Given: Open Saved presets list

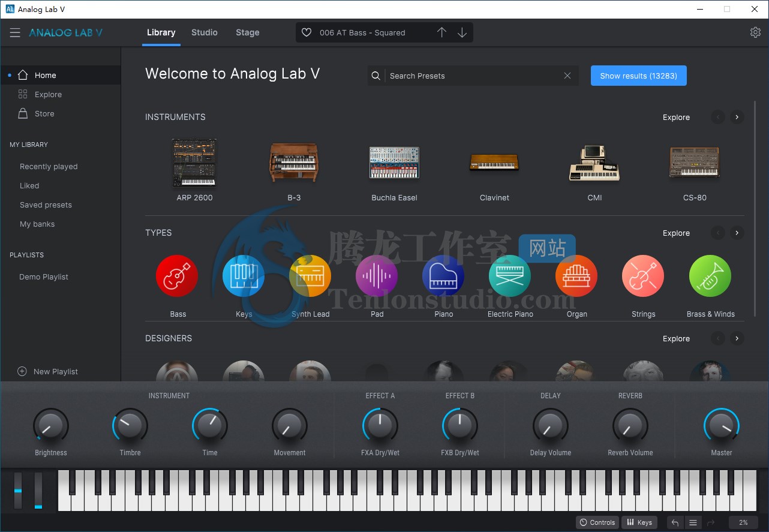Looking at the screenshot, I should [46, 205].
